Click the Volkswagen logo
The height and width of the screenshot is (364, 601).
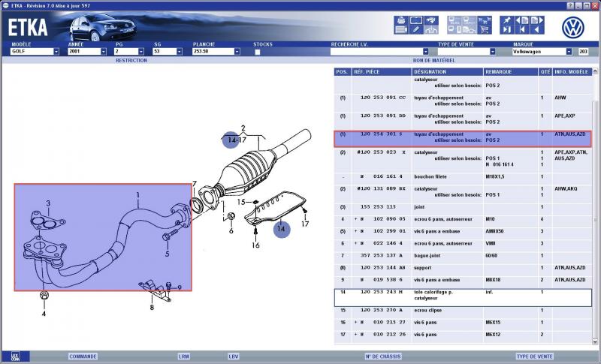click(x=573, y=27)
